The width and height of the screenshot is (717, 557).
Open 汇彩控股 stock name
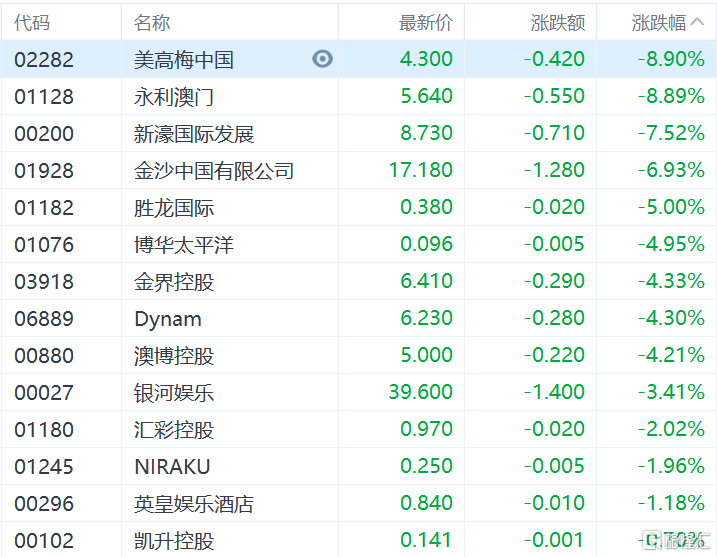click(x=174, y=430)
